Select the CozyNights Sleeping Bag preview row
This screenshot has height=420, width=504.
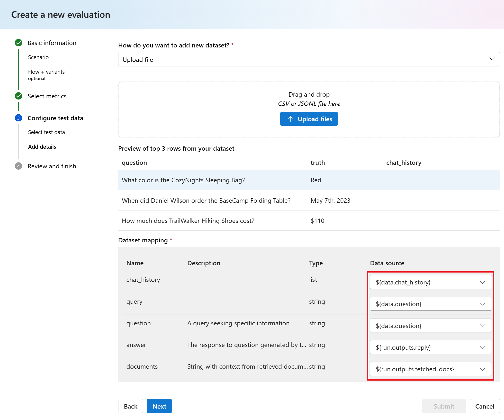tap(309, 180)
